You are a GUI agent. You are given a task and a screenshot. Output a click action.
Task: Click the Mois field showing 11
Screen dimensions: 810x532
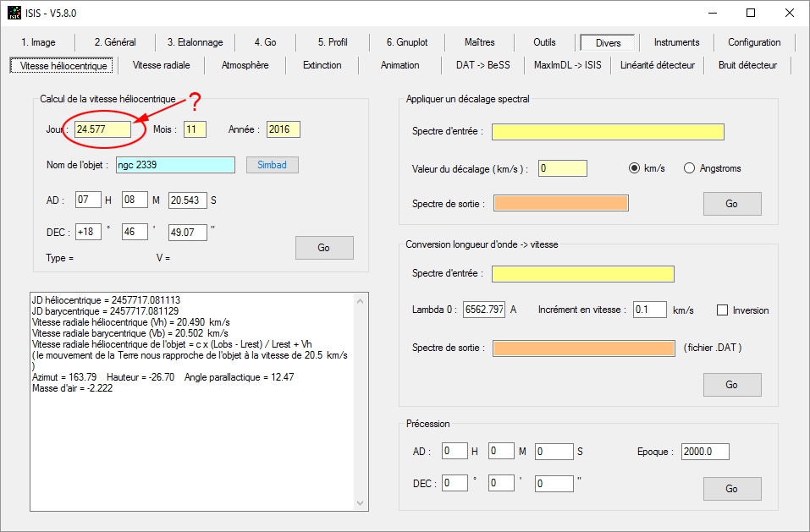196,129
